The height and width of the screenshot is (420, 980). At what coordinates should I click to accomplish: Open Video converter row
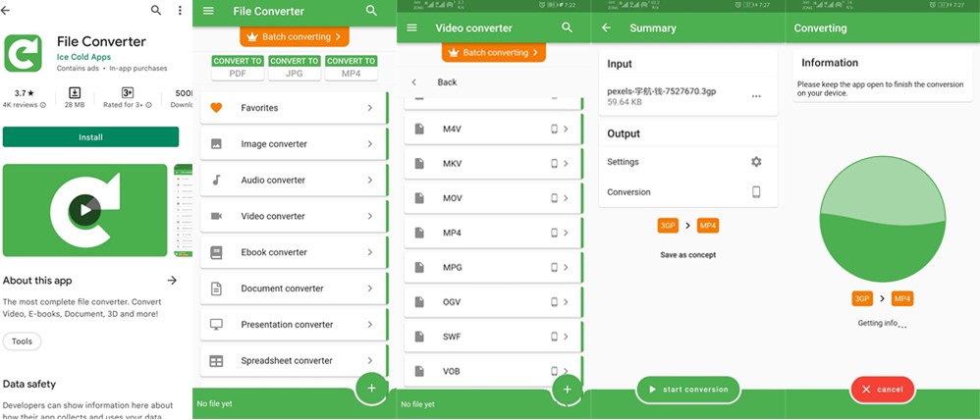point(294,216)
